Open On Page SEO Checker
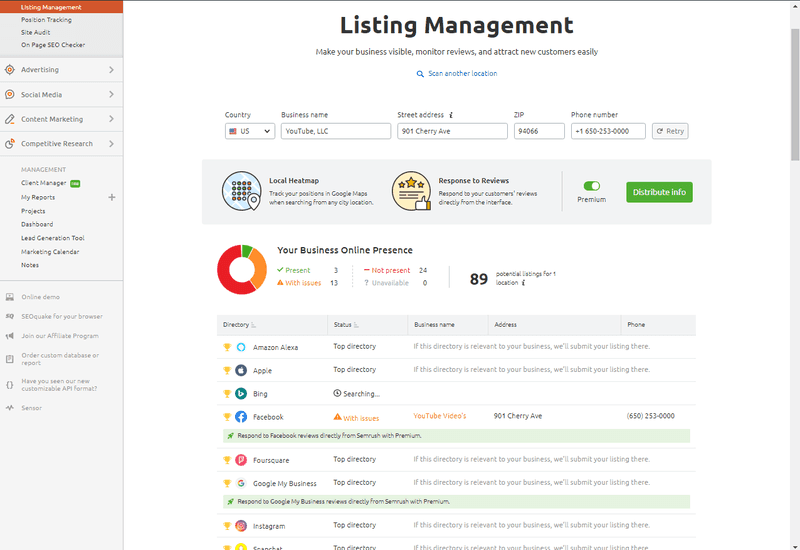Image resolution: width=800 pixels, height=550 pixels. [x=53, y=45]
